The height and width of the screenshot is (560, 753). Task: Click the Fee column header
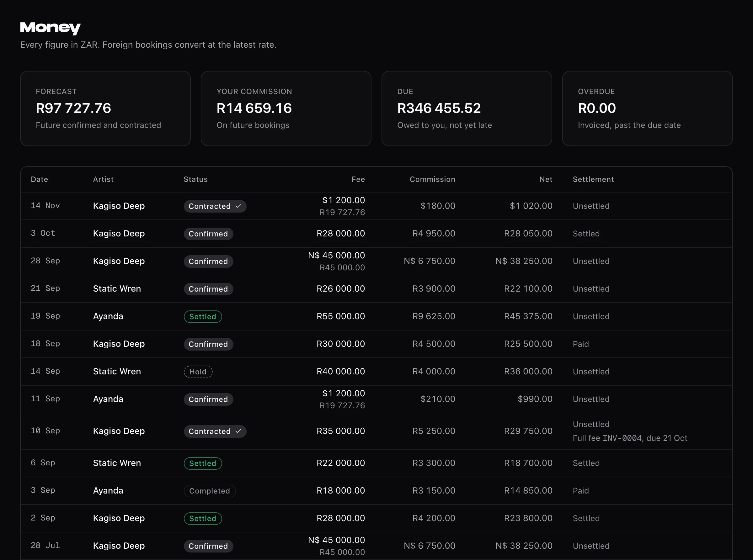358,179
